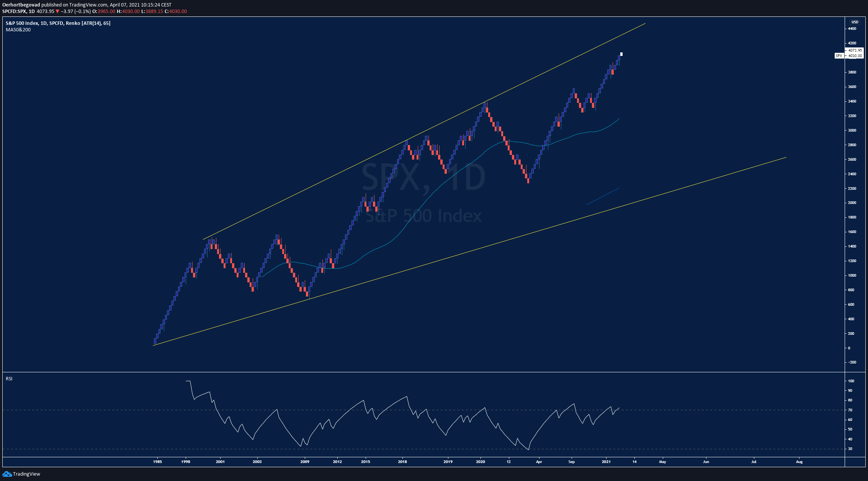Click the TradingView cloud logo icon

point(7,474)
